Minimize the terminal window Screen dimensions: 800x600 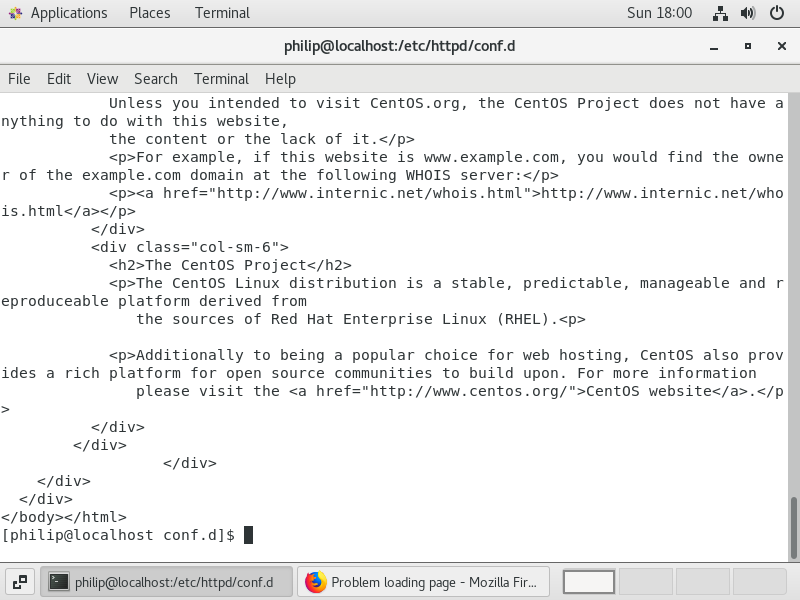tap(714, 47)
